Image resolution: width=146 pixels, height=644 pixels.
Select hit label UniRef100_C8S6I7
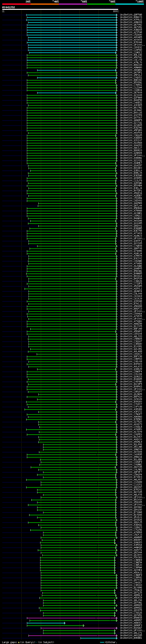click(x=131, y=354)
